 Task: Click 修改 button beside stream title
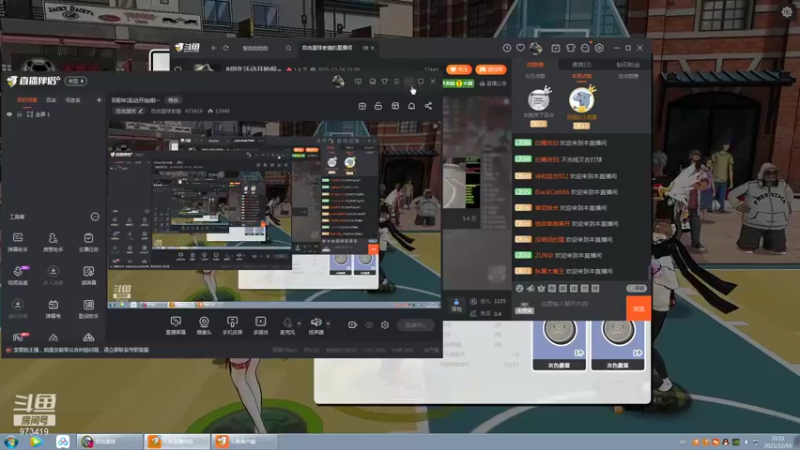click(x=173, y=100)
